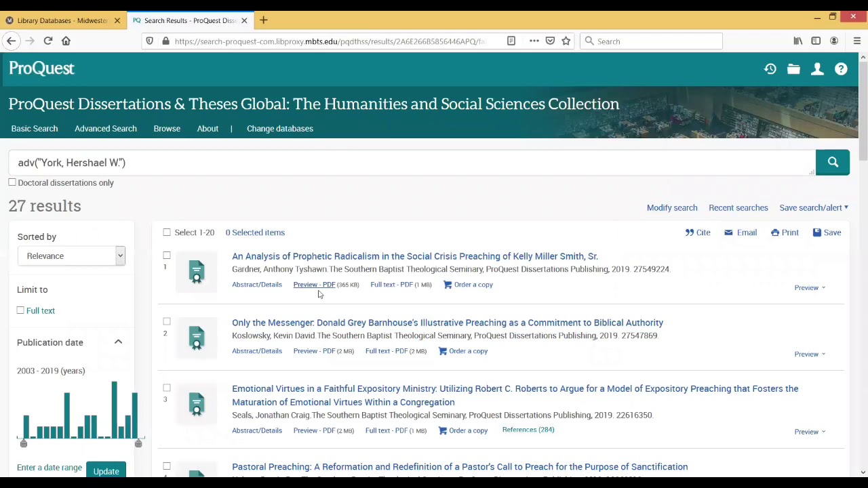The width and height of the screenshot is (868, 488).
Task: Open the help question mark icon
Action: click(x=841, y=68)
